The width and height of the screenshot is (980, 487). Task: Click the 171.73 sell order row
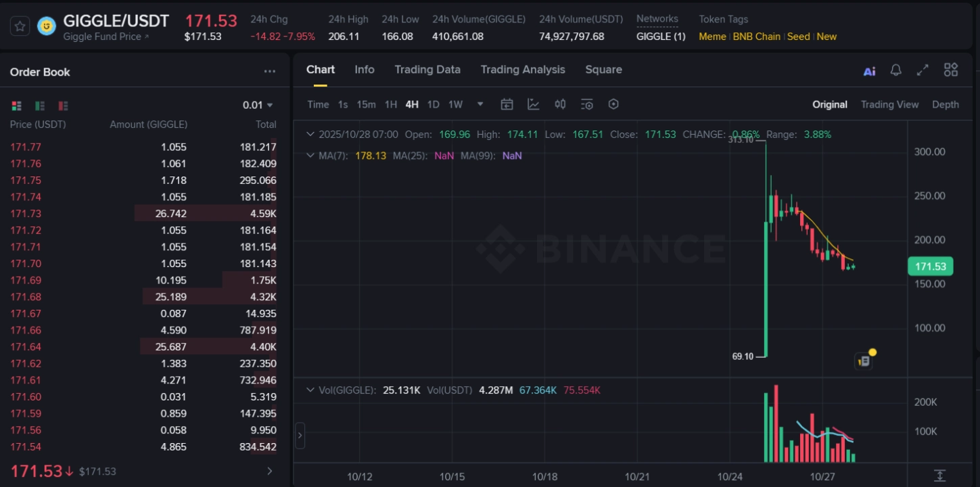(142, 214)
